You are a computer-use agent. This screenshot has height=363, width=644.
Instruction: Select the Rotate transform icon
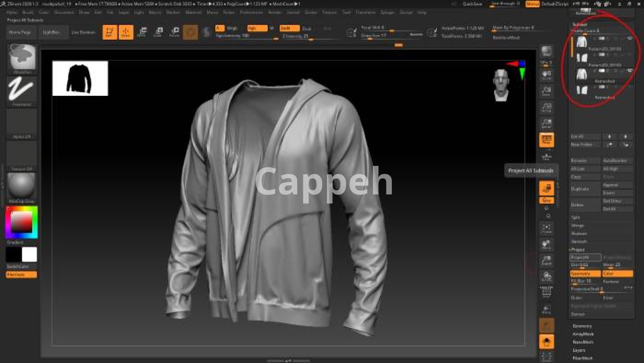174,32
